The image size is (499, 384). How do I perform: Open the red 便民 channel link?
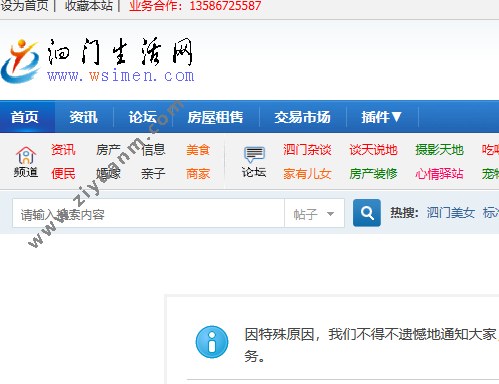pyautogui.click(x=63, y=174)
